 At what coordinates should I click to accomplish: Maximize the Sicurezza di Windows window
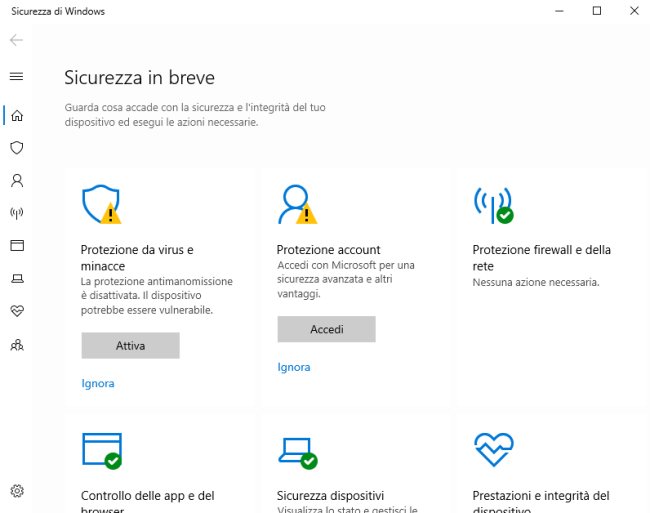coord(597,11)
